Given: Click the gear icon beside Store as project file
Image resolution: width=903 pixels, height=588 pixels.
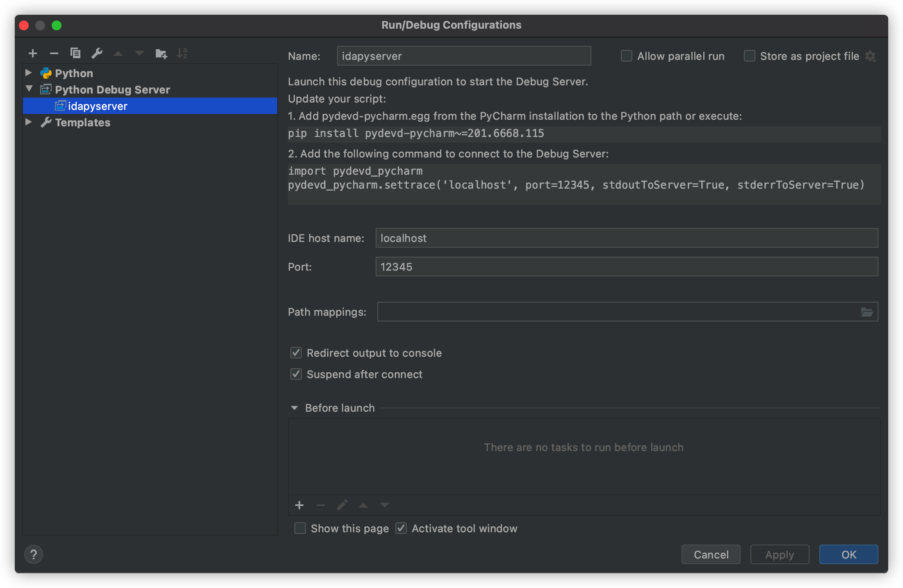Looking at the screenshot, I should 871,56.
